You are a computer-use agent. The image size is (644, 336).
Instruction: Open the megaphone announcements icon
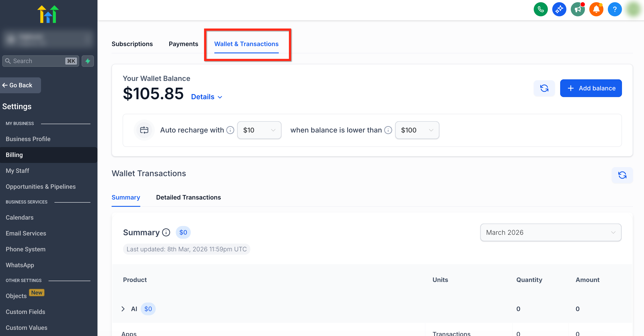(x=577, y=9)
